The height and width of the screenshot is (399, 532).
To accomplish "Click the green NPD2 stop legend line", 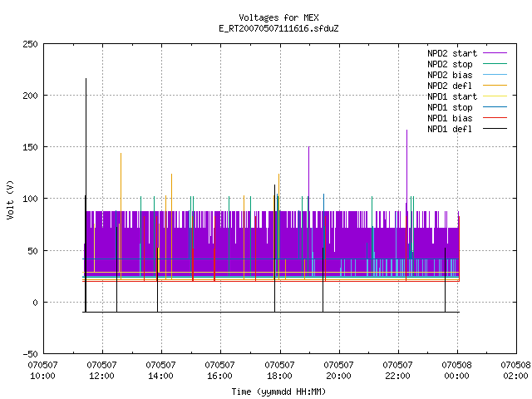I will point(495,64).
